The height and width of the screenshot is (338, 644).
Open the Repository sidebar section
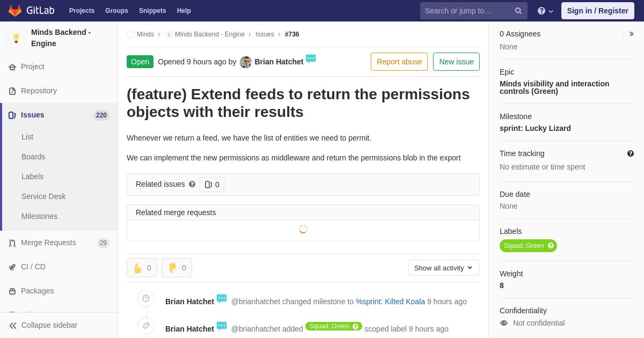coord(39,91)
